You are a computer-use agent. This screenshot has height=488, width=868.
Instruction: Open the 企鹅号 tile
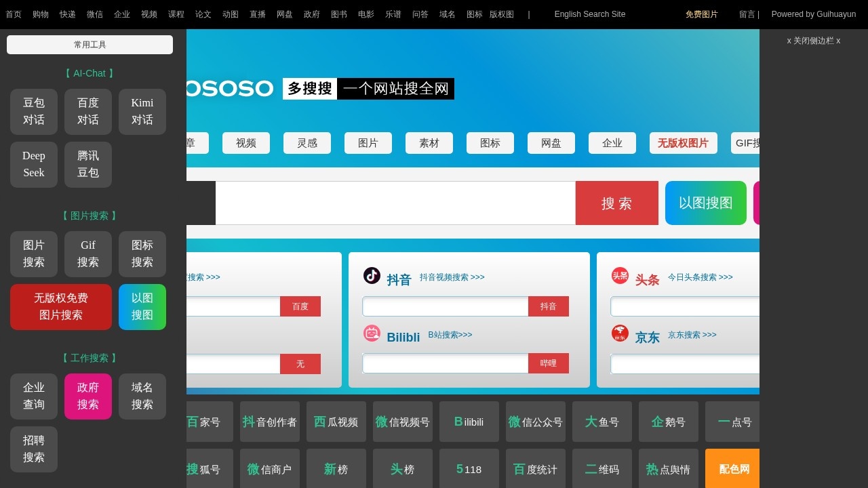coord(669,422)
